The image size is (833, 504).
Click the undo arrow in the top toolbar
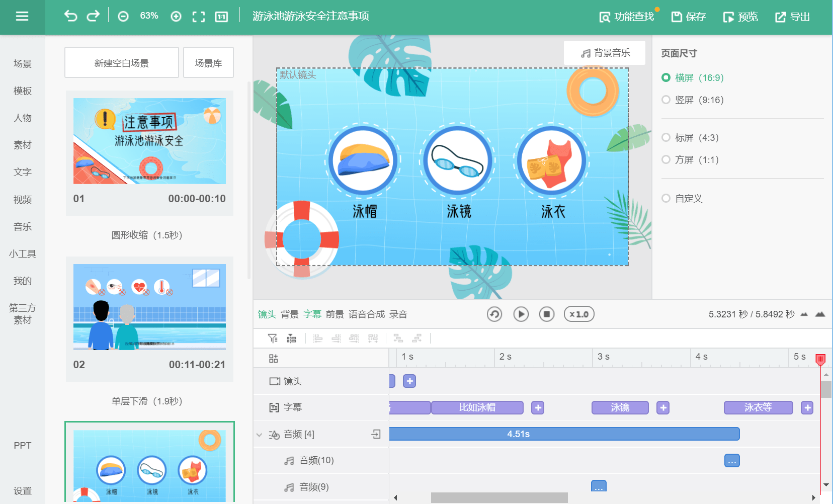pyautogui.click(x=71, y=16)
